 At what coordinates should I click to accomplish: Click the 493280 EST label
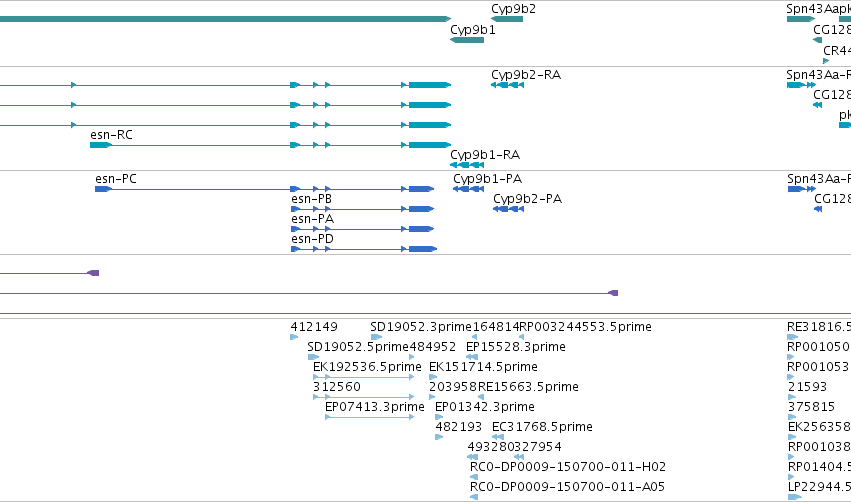(x=491, y=448)
